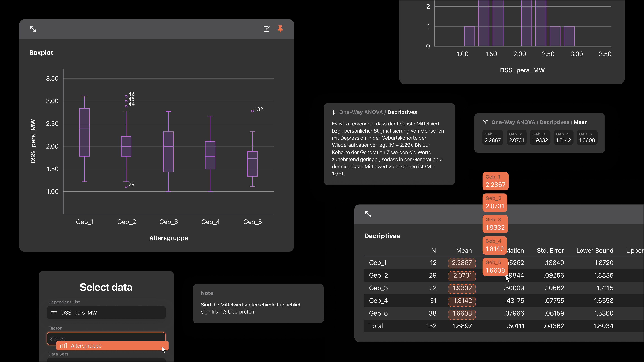644x362 pixels.
Task: Click the branch icon in Mean card header
Action: click(x=485, y=122)
